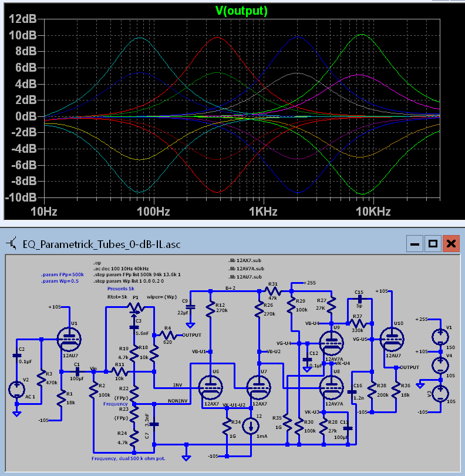The height and width of the screenshot is (476, 465).
Task: Select the U9 12AV7A tube symbol
Action: 331,340
